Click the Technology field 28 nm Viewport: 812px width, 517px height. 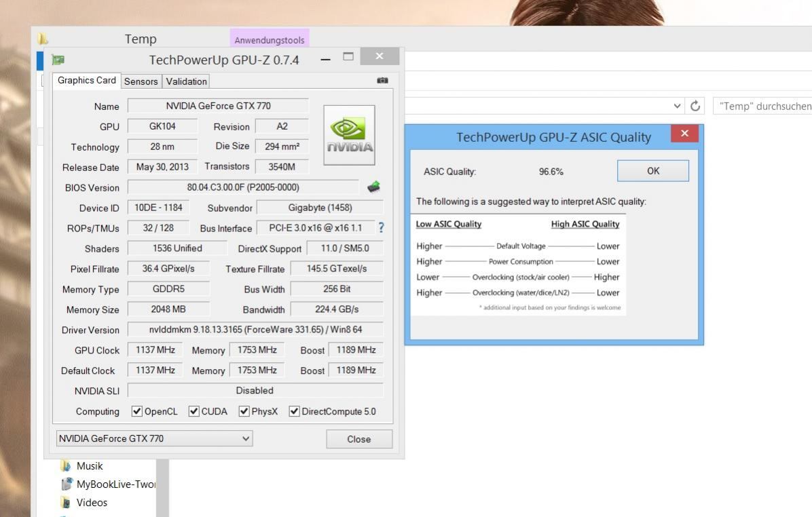(x=162, y=147)
